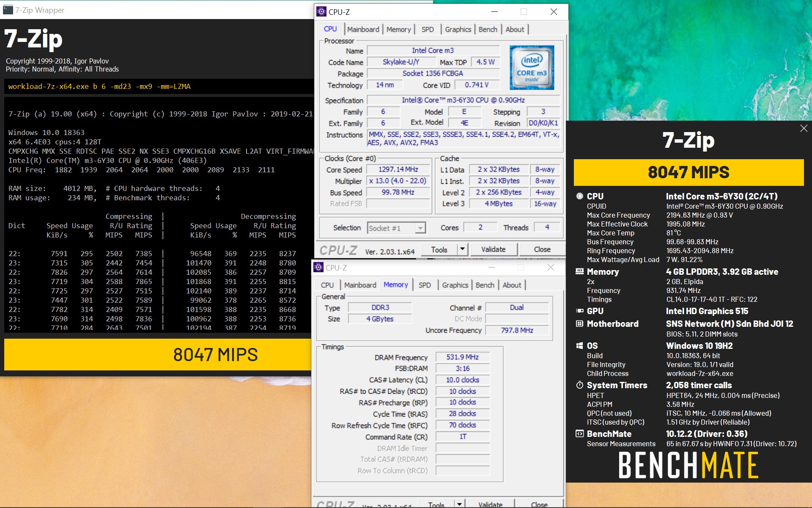Expand the Tools dropdown arrow in lower CPU-Z window
The height and width of the screenshot is (508, 812).
tap(459, 504)
